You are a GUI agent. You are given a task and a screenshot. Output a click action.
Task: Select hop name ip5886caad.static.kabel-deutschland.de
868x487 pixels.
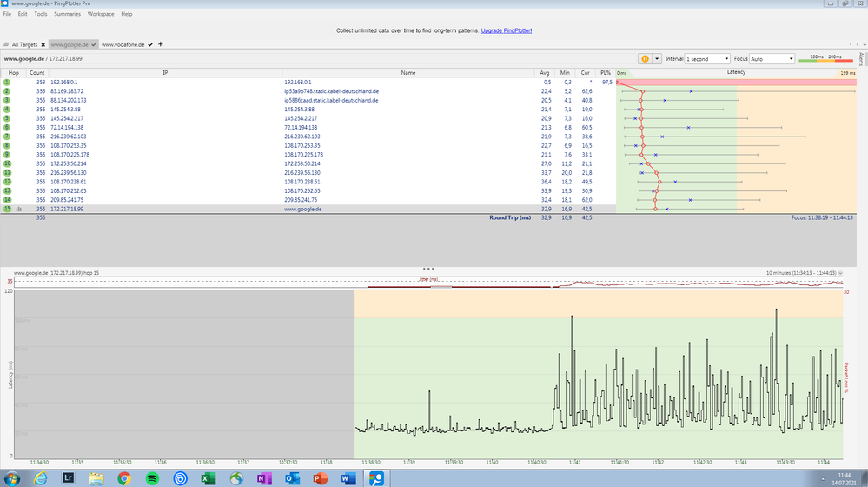(x=331, y=100)
